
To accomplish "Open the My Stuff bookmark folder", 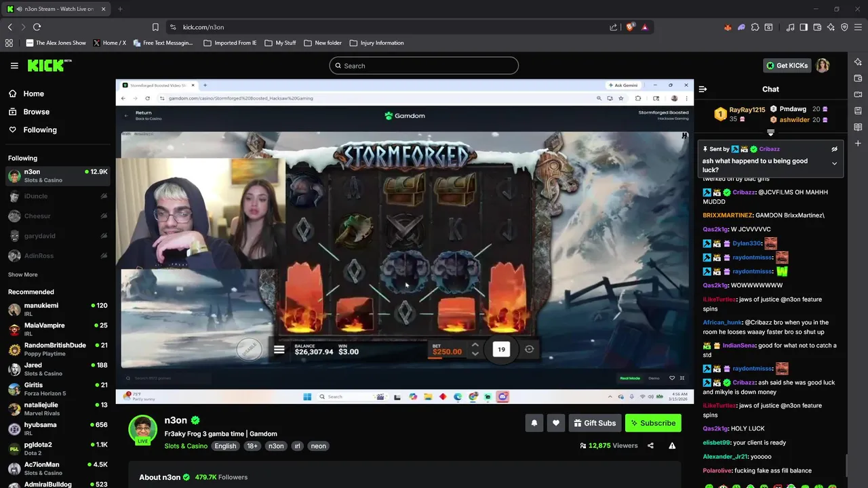I will point(280,43).
